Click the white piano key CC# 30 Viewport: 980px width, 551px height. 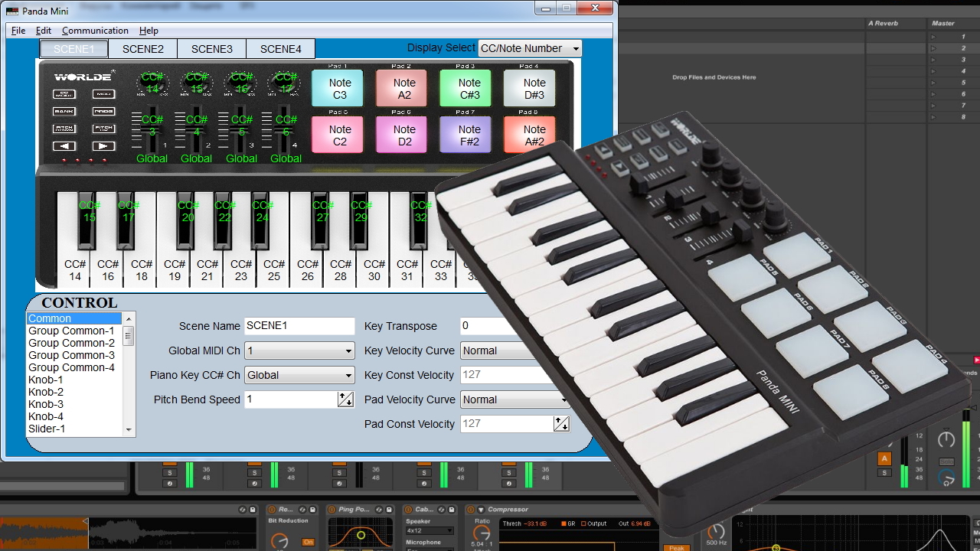(x=374, y=269)
